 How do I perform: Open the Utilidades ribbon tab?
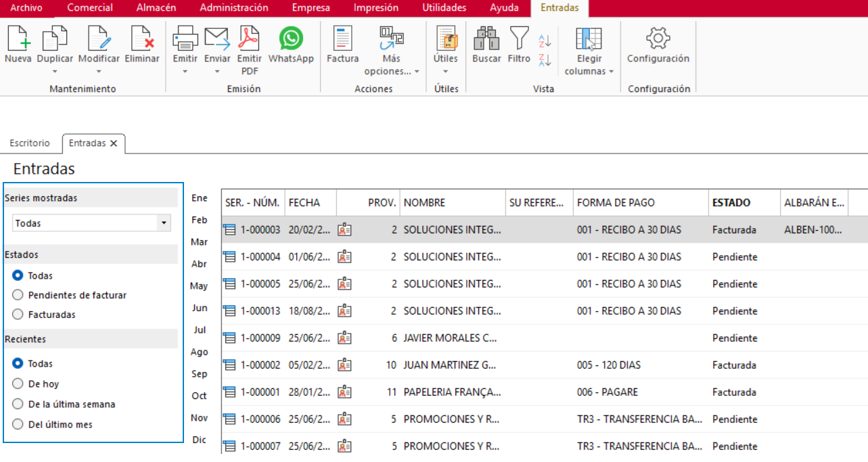coord(444,8)
